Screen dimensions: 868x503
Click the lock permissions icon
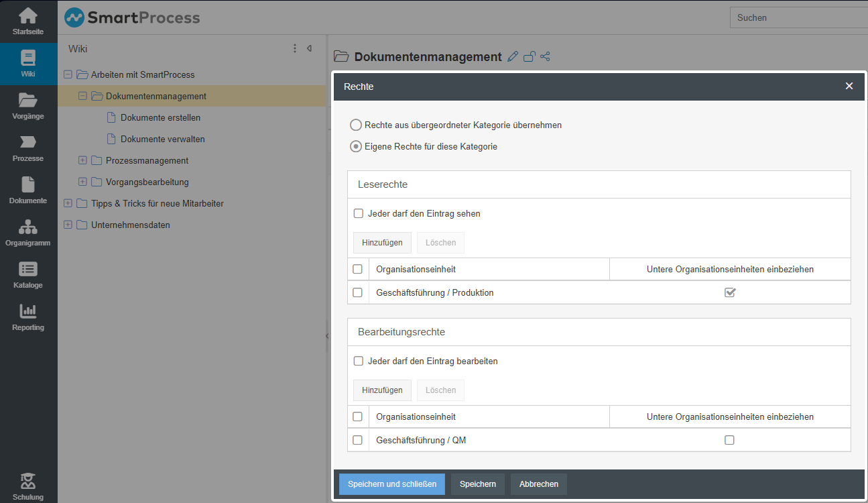click(x=530, y=57)
